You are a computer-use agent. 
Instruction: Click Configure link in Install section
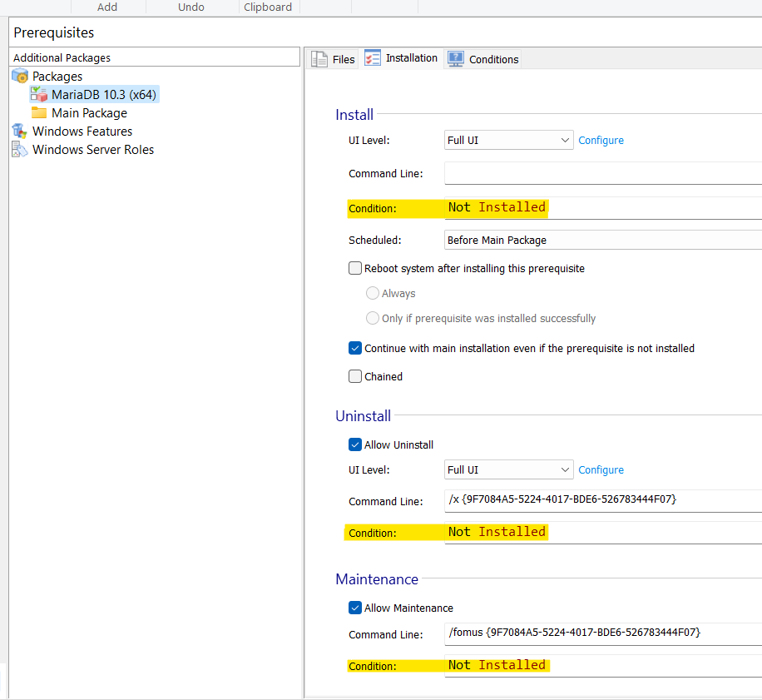coord(601,141)
